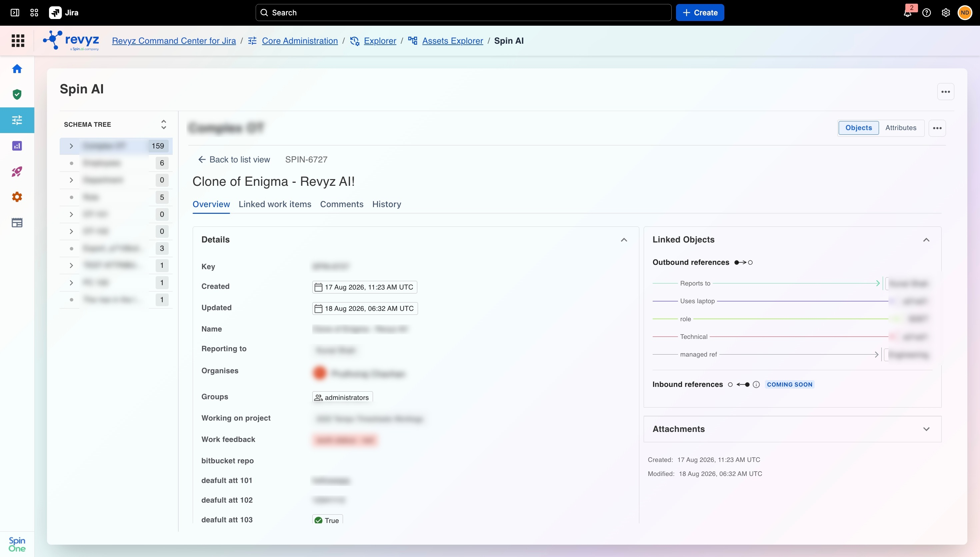Click the Uses laptop outbound reference label
Viewport: 980px width, 557px height.
[697, 301]
